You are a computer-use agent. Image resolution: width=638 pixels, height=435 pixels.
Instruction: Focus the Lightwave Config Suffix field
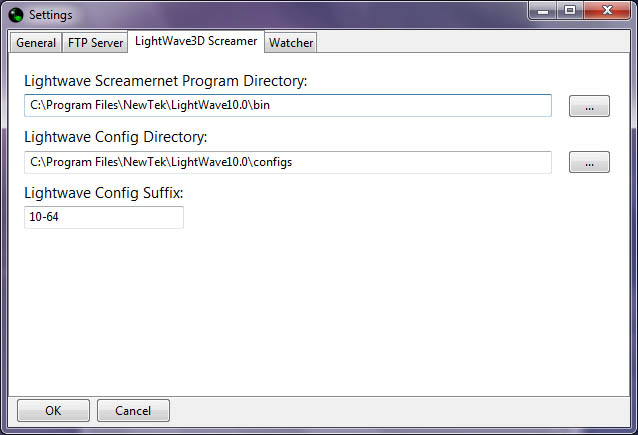pos(104,218)
